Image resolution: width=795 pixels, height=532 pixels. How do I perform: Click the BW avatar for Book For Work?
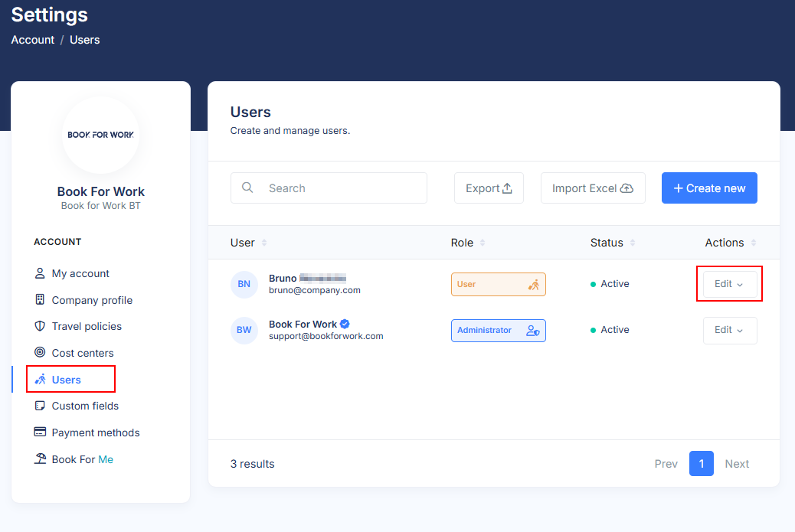pyautogui.click(x=244, y=331)
